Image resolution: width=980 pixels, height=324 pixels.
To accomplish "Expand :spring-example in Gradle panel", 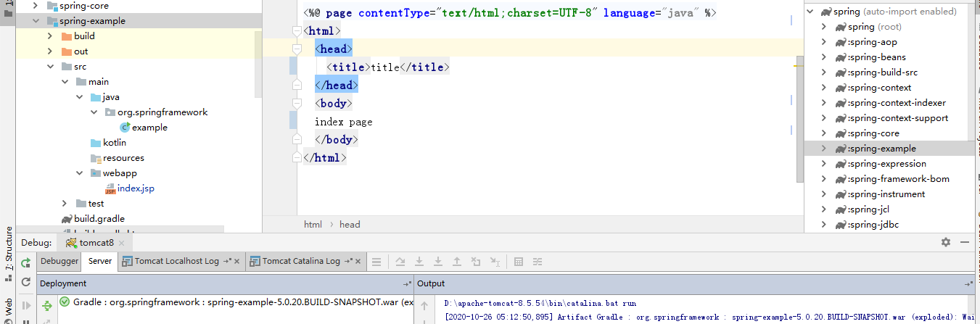I will pos(824,149).
